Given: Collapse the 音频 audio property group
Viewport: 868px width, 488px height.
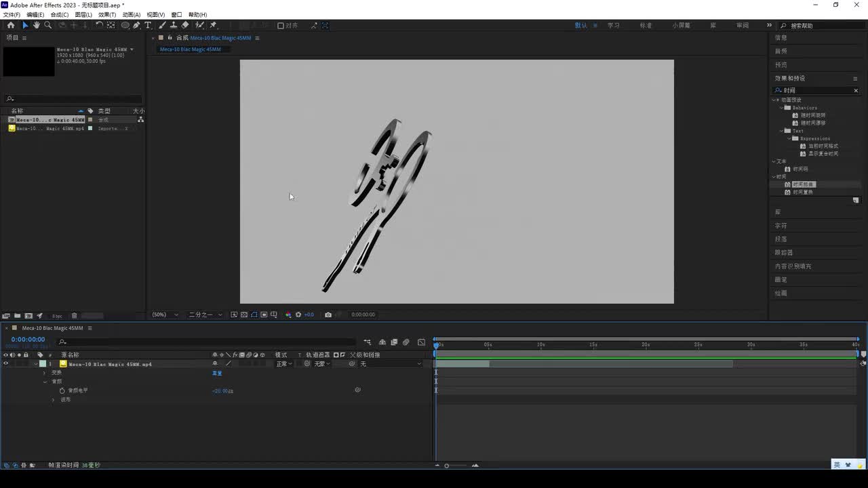Looking at the screenshot, I should 45,382.
